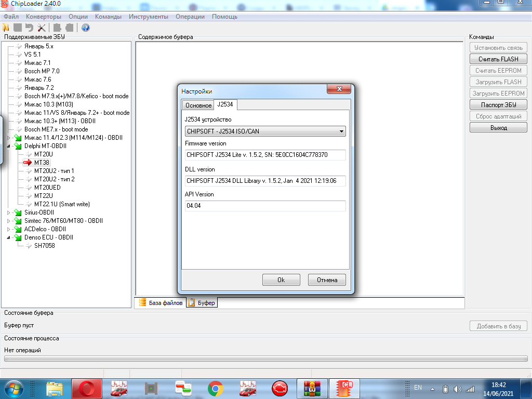Switch to the Буфер tab
Viewport: 532px width, 399px height.
202,303
